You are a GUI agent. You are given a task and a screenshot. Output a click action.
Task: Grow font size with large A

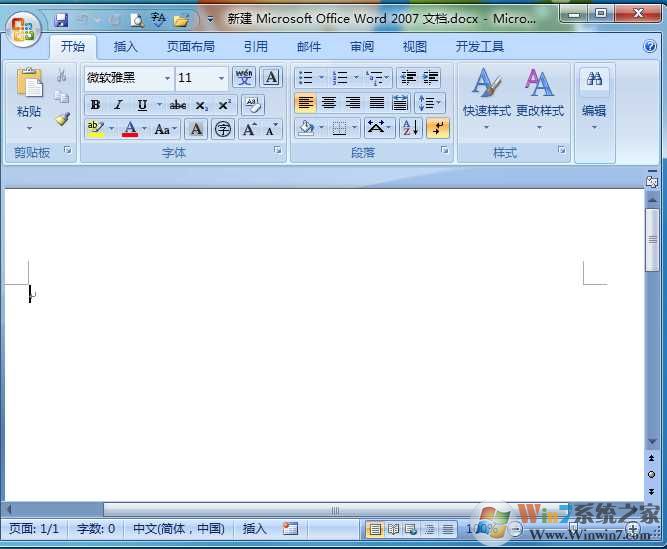click(249, 129)
